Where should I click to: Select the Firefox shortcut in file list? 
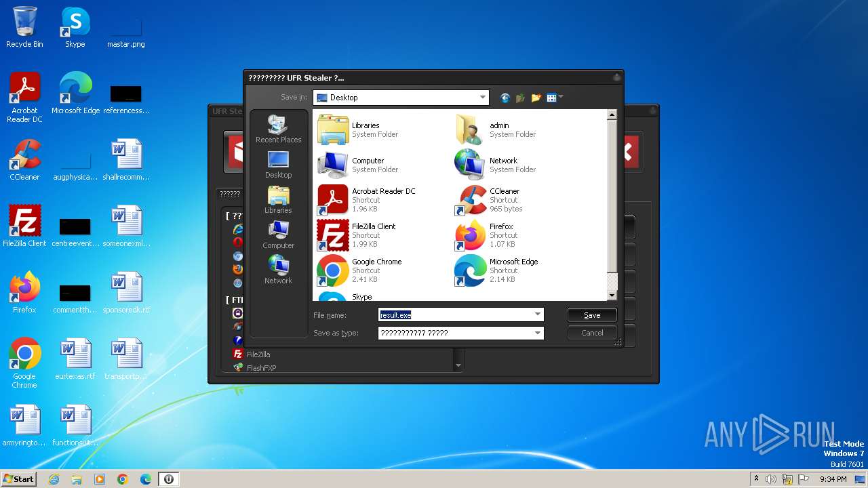(486, 235)
